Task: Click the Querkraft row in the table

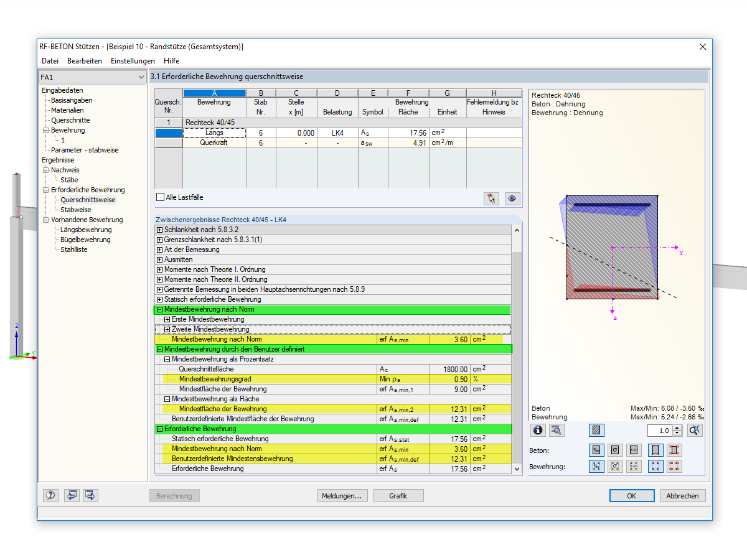Action: tap(338, 142)
